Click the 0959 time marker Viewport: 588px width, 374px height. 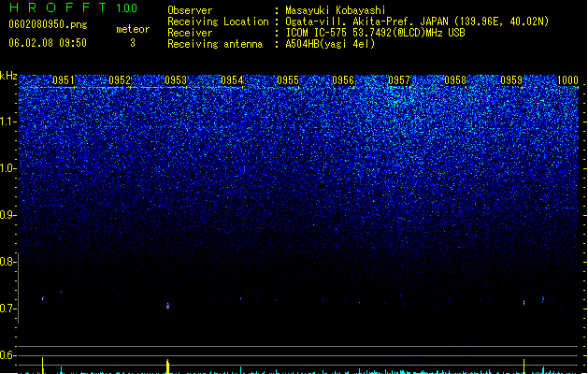coord(511,80)
